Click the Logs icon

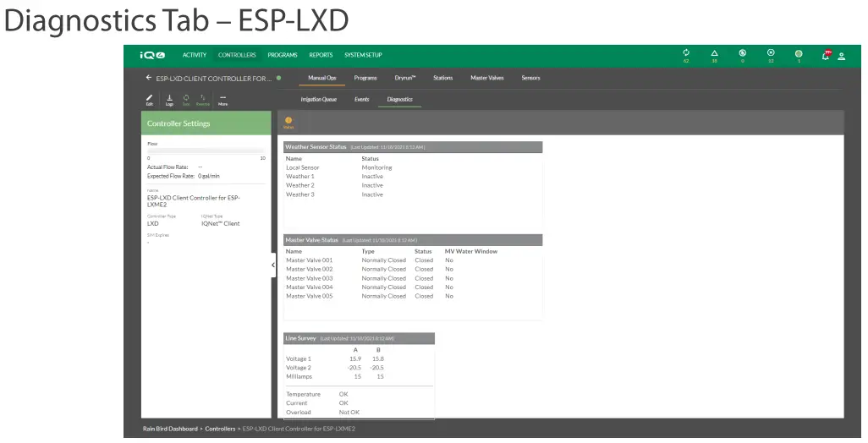point(169,100)
